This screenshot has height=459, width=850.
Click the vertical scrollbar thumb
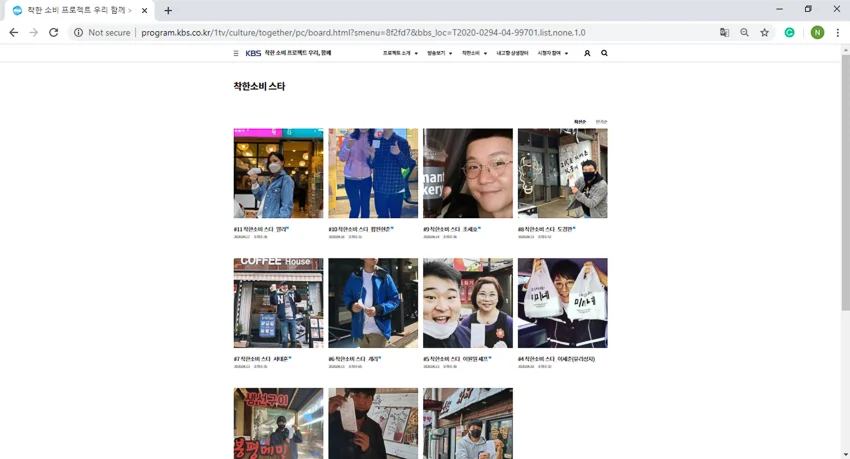[x=845, y=182]
